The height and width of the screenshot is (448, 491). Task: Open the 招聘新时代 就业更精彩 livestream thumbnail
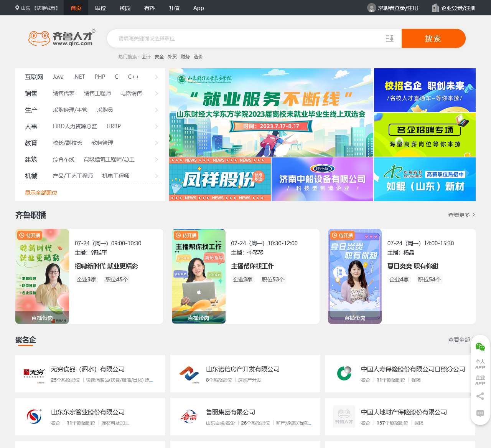tap(42, 276)
